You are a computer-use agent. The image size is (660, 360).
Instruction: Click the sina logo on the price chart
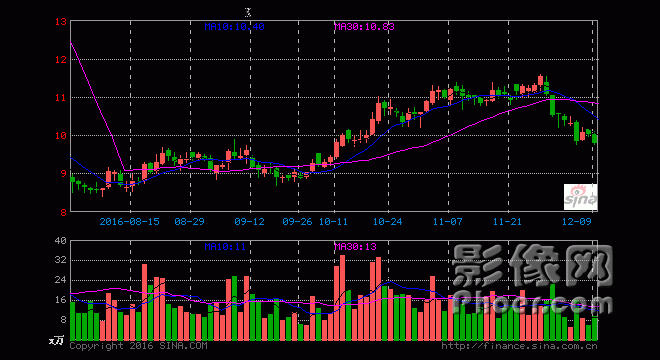580,197
